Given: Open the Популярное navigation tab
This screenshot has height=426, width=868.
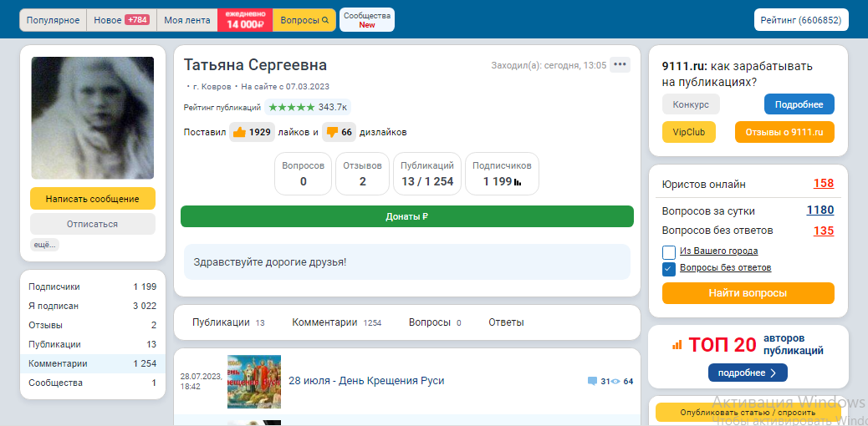Looking at the screenshot, I should [x=54, y=20].
